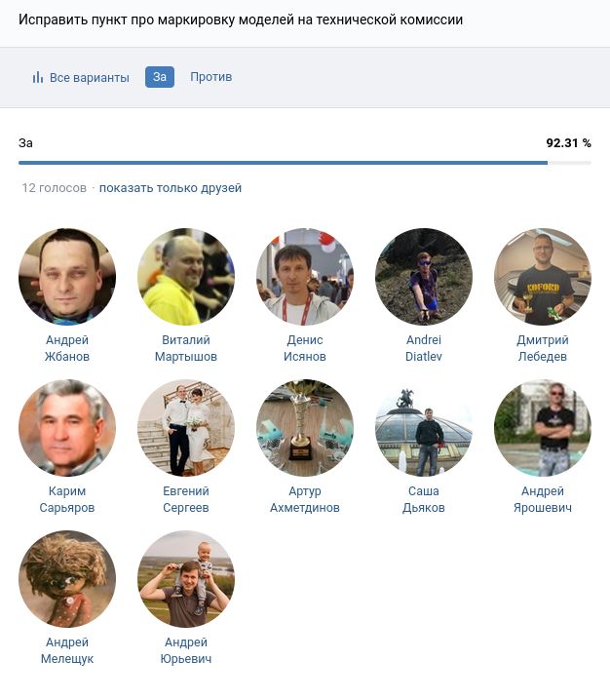Open the Все варианты view
Viewport: 610px width, 700px height.
point(81,77)
